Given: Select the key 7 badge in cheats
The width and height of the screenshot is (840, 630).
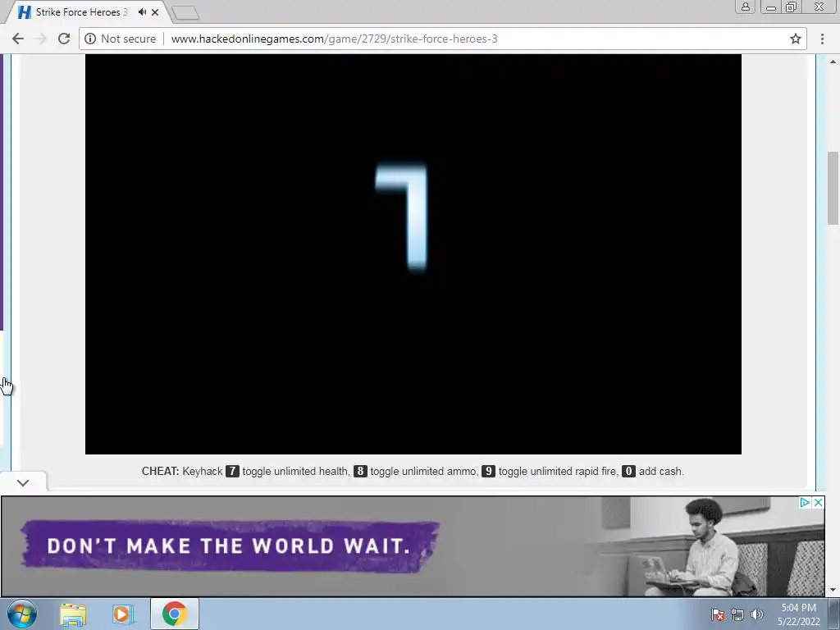Looking at the screenshot, I should pos(232,472).
